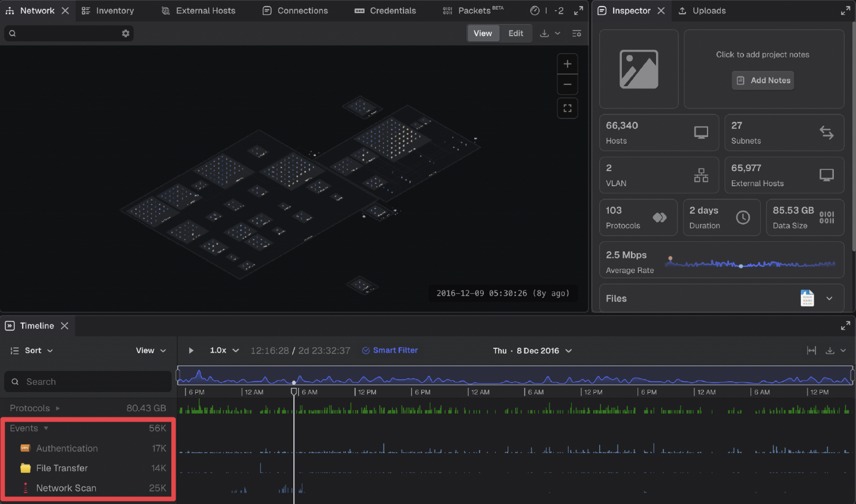Play the timeline playback
The height and width of the screenshot is (504, 856).
coord(191,351)
